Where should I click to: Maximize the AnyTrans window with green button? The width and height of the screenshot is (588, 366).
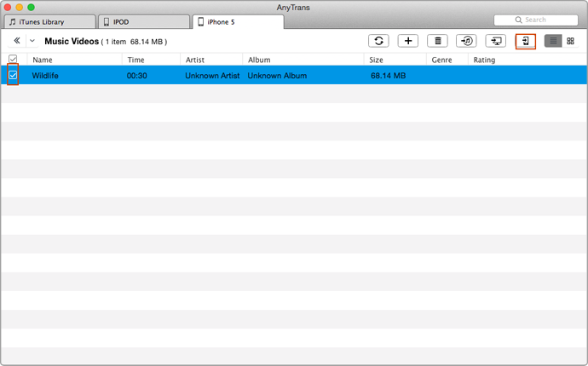point(32,7)
